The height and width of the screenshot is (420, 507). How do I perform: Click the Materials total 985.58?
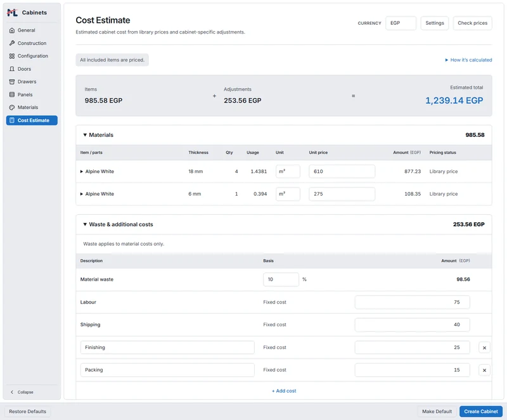pos(475,135)
